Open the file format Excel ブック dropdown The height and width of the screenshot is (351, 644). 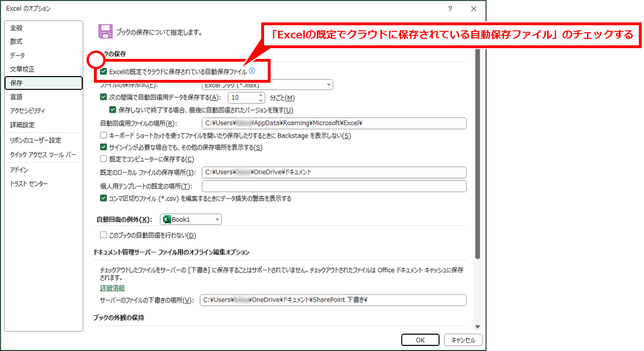(267, 85)
